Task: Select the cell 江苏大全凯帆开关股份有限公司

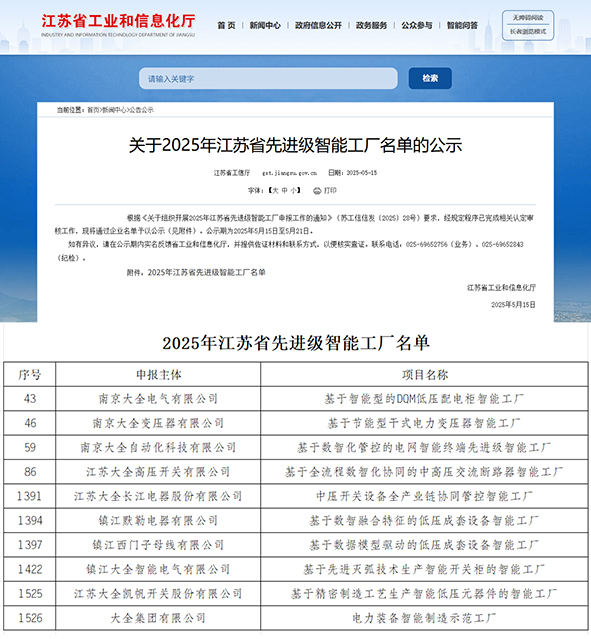Action: click(159, 594)
